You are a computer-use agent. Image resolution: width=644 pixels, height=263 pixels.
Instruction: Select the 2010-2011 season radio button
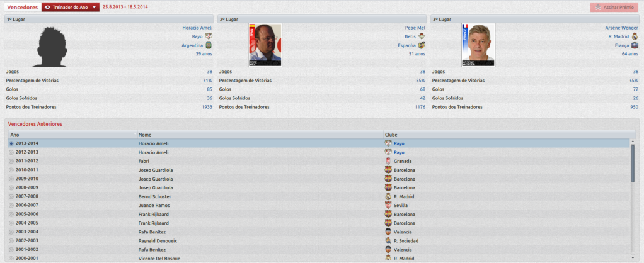[x=11, y=170]
